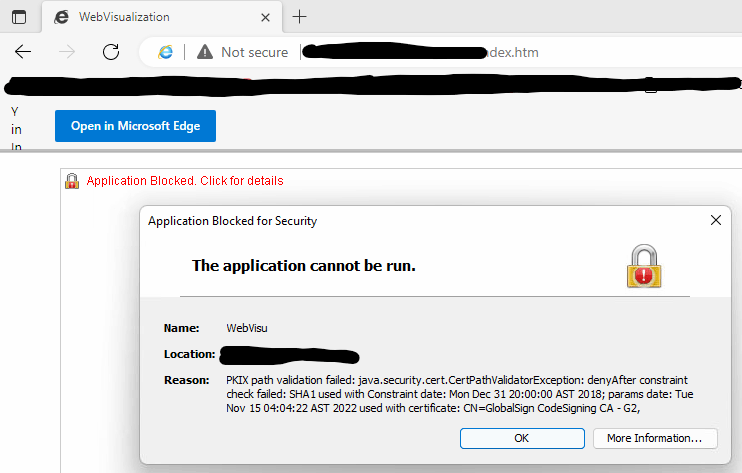Click the Location: label in dialog
Viewport: 742px width, 473px height.
click(189, 354)
